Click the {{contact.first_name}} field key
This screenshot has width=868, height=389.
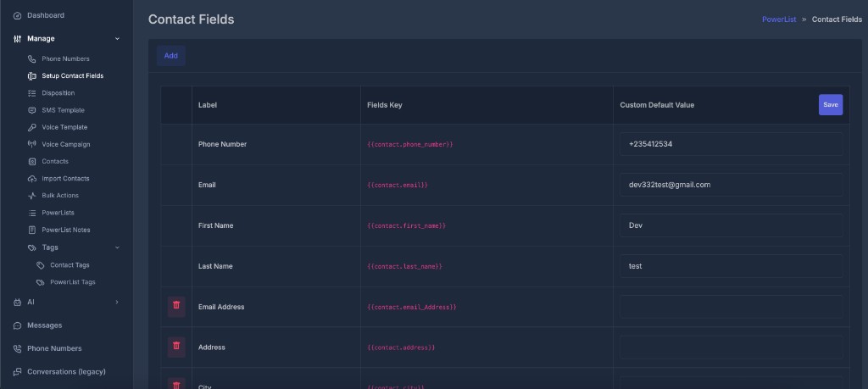[406, 225]
